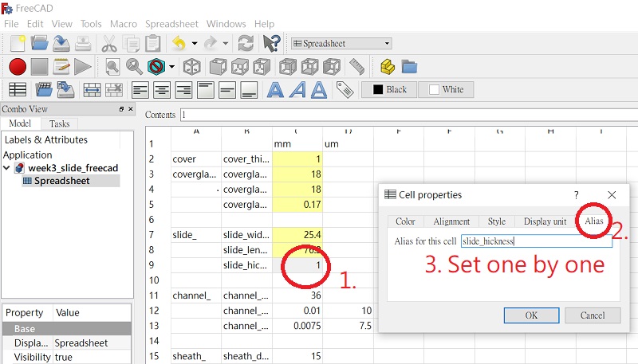
Task: Open the Spreadsheet workbench dropdown
Action: (342, 44)
